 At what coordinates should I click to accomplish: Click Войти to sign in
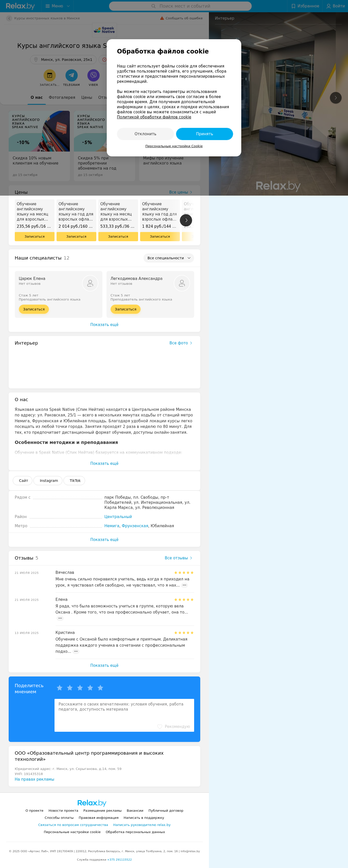(x=336, y=6)
